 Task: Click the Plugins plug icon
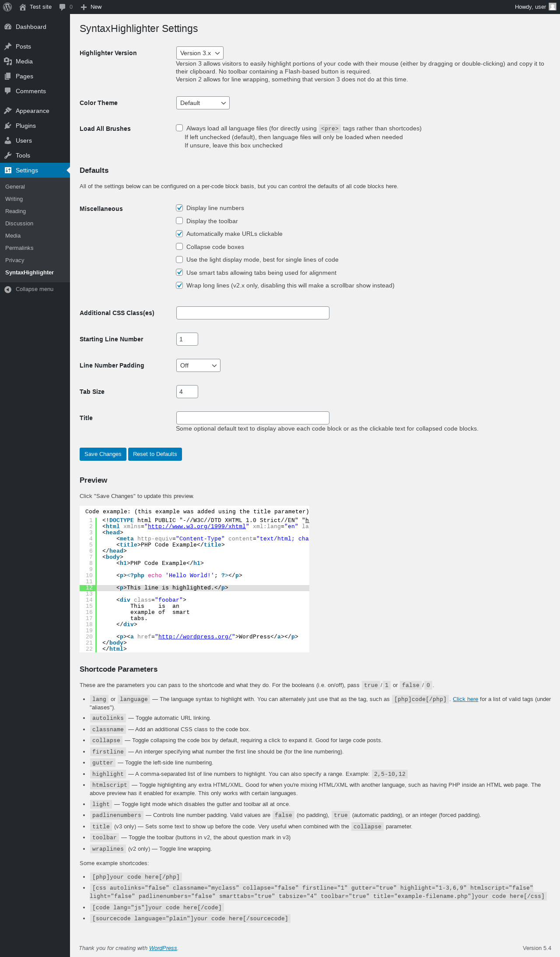8,126
